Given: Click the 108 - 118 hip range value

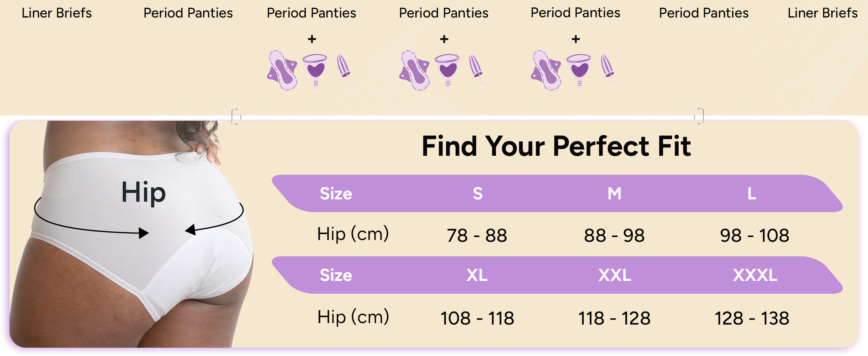Looking at the screenshot, I should point(477,318).
